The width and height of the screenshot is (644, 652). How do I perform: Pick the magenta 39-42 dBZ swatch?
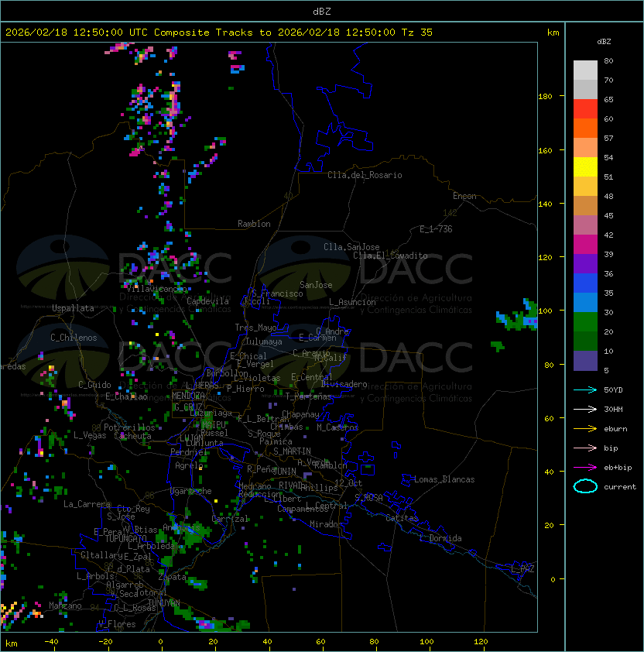(585, 244)
